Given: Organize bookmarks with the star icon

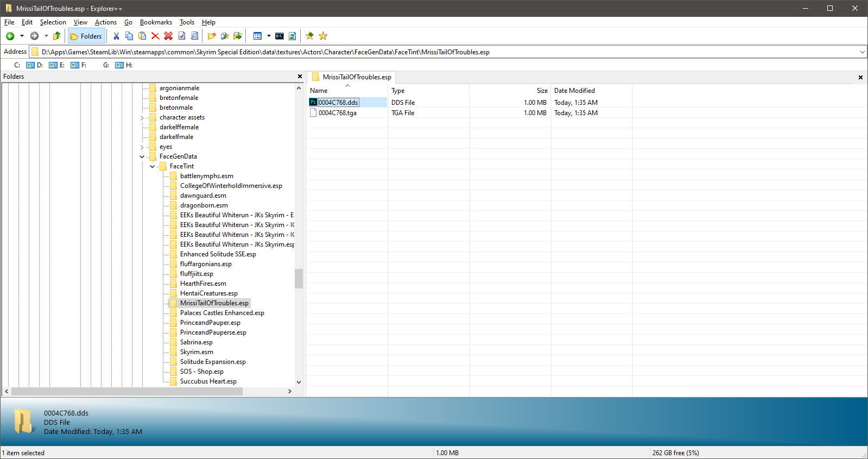Looking at the screenshot, I should (323, 36).
